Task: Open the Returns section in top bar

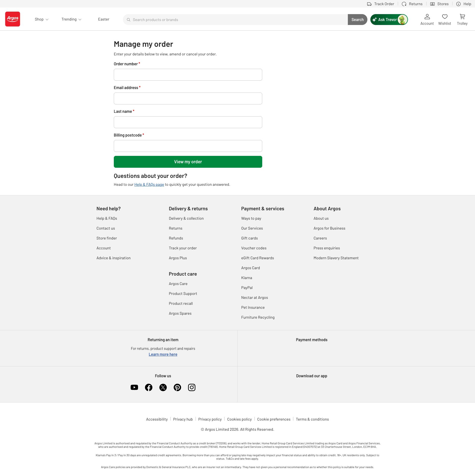Action: 404,4
